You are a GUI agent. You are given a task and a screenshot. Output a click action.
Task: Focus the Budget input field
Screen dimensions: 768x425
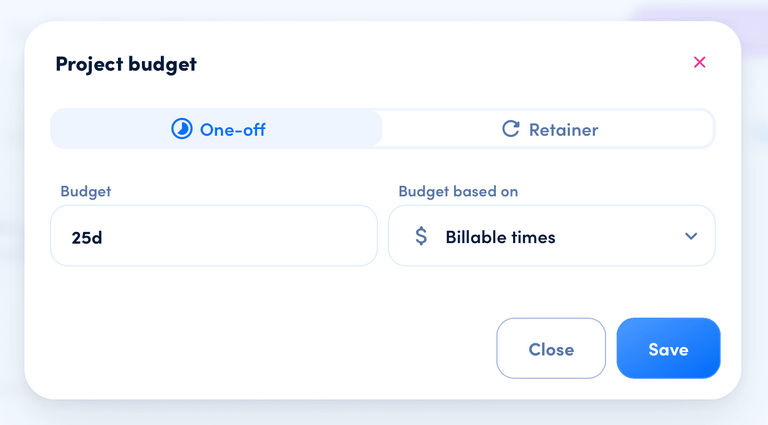[x=214, y=236]
